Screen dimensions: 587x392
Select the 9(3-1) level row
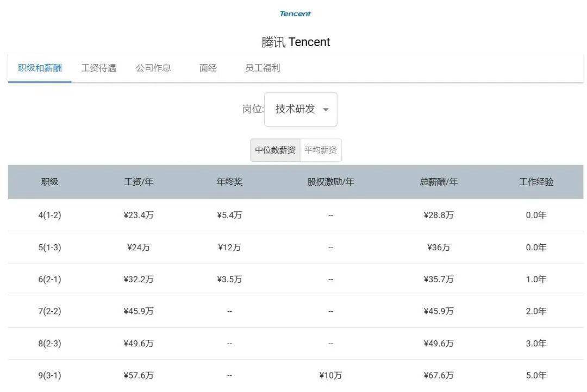point(49,375)
